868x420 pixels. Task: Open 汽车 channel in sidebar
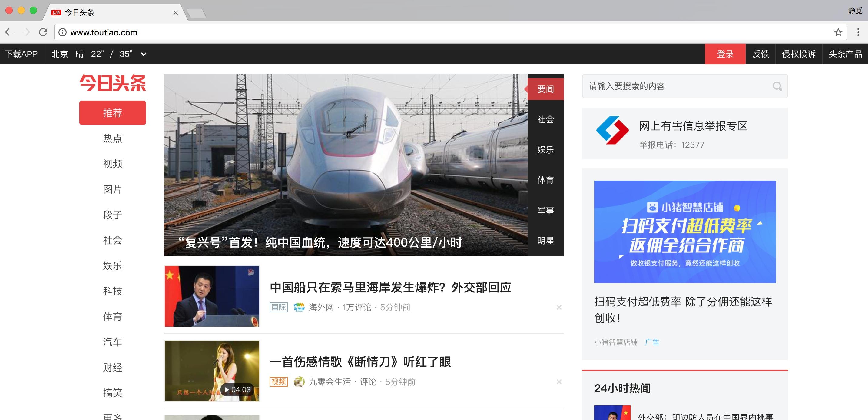113,342
